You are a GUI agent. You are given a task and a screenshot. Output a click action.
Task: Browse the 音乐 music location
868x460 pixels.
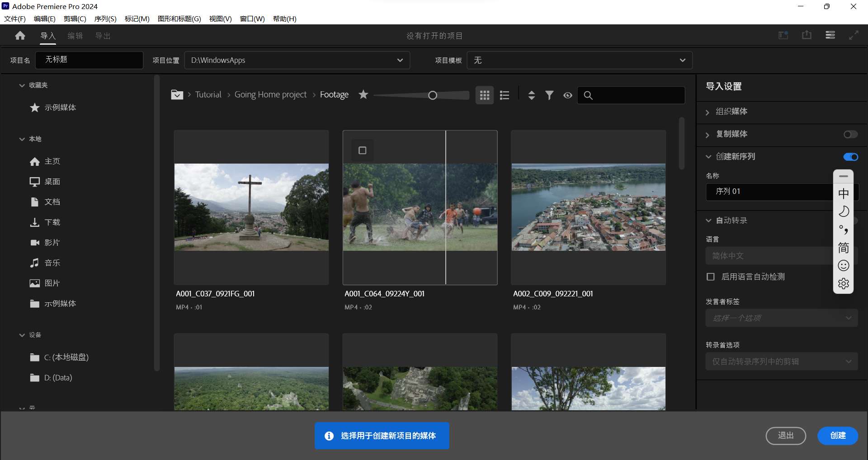(x=45, y=263)
